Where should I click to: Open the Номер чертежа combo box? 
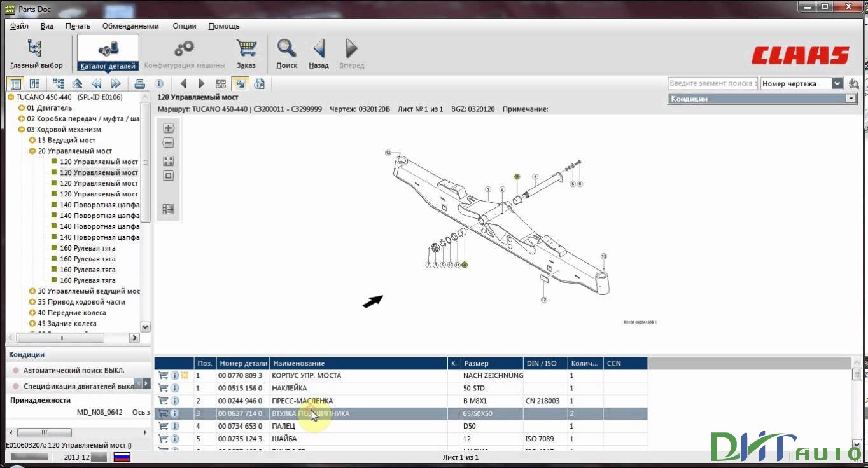click(801, 84)
